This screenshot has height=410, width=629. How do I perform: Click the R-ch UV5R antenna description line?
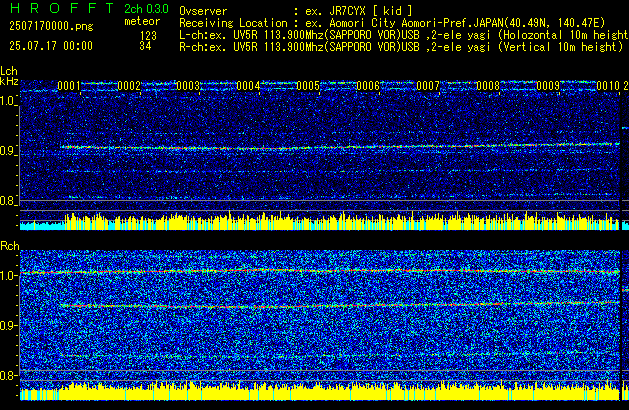pos(401,47)
